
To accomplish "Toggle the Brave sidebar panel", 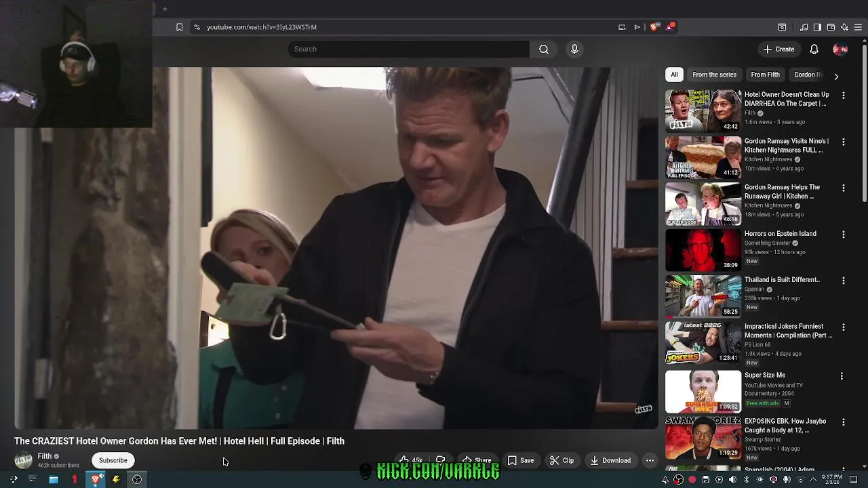I will click(817, 27).
